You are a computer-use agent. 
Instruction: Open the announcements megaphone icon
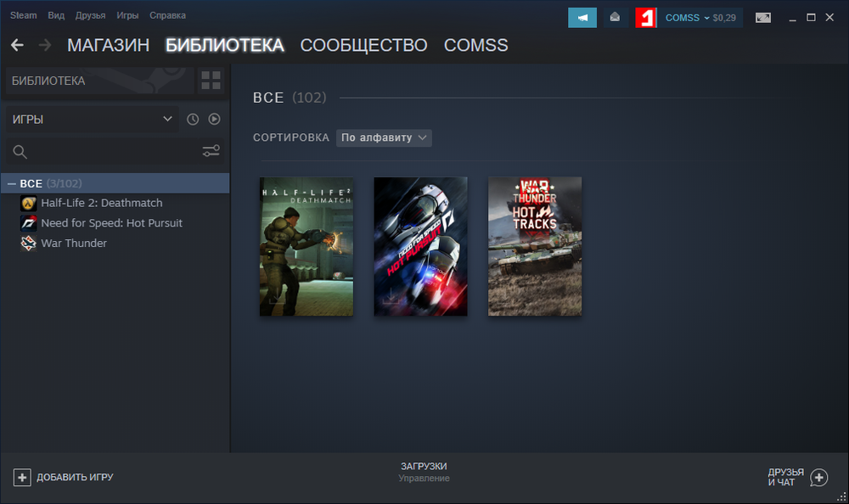[582, 18]
